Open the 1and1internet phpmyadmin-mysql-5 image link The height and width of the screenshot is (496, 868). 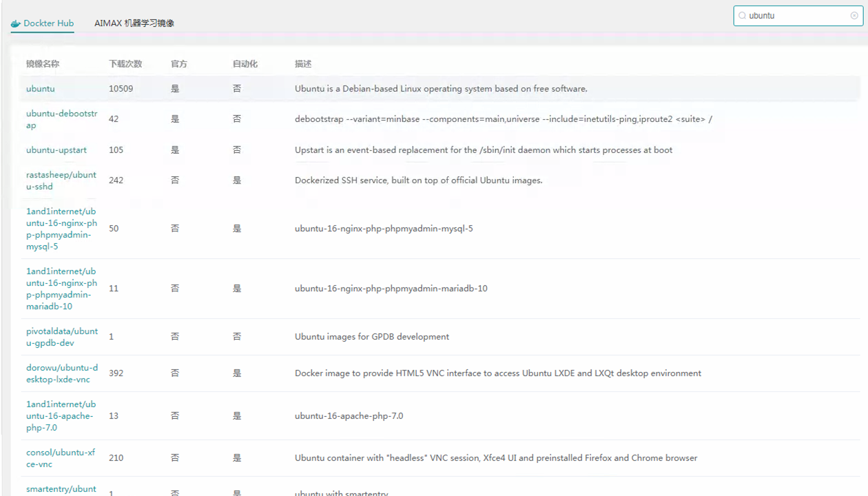pyautogui.click(x=61, y=229)
